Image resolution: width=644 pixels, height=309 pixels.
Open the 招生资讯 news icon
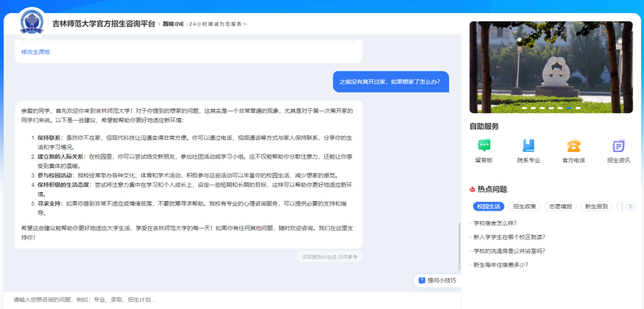618,146
